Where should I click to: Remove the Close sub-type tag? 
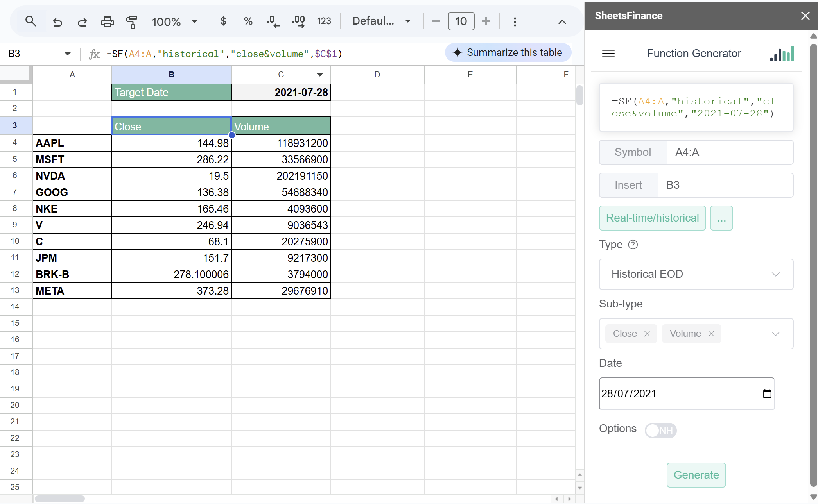point(647,334)
